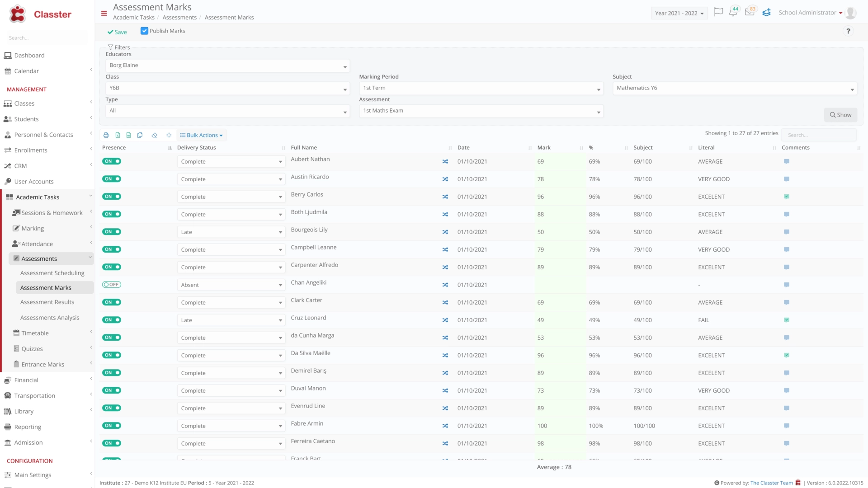Viewport: 868px width, 488px height.
Task: Click the Academic Tasks breadcrumb link
Action: point(134,17)
